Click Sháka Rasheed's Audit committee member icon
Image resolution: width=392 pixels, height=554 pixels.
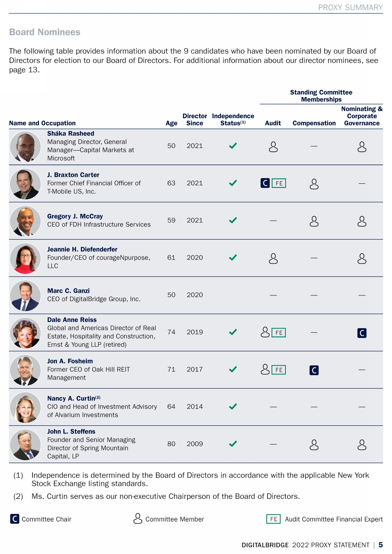[x=273, y=147]
